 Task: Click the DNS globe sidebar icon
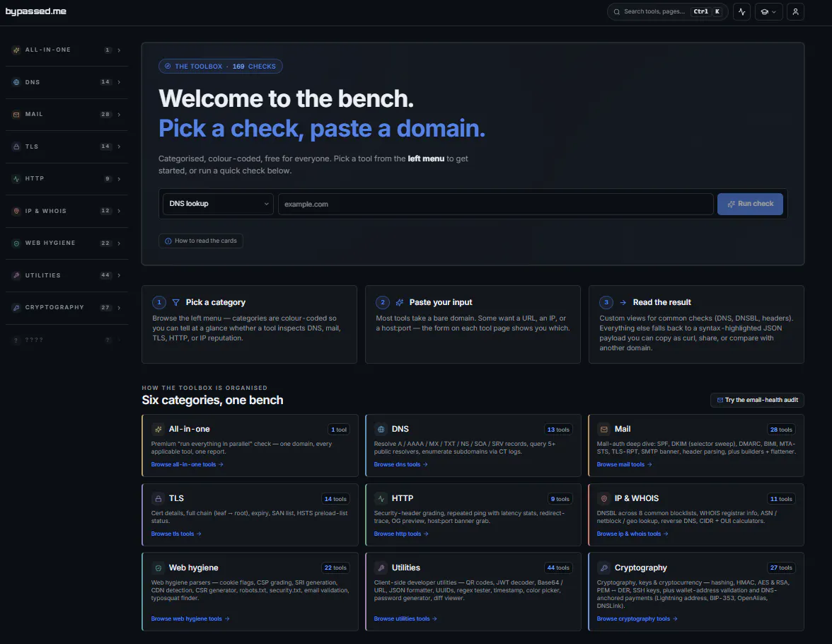tap(16, 82)
